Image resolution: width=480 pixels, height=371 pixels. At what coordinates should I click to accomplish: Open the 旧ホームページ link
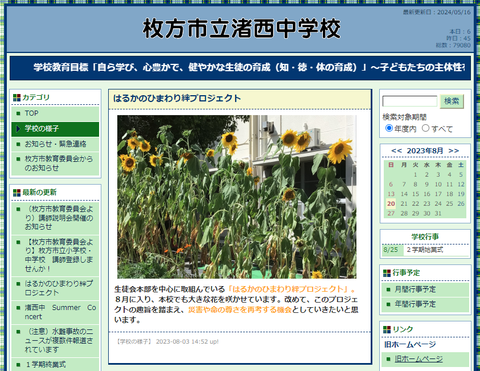point(419,359)
